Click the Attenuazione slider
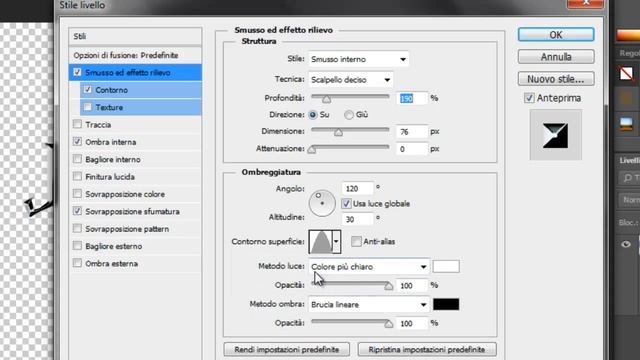The image size is (640, 360). (x=350, y=148)
